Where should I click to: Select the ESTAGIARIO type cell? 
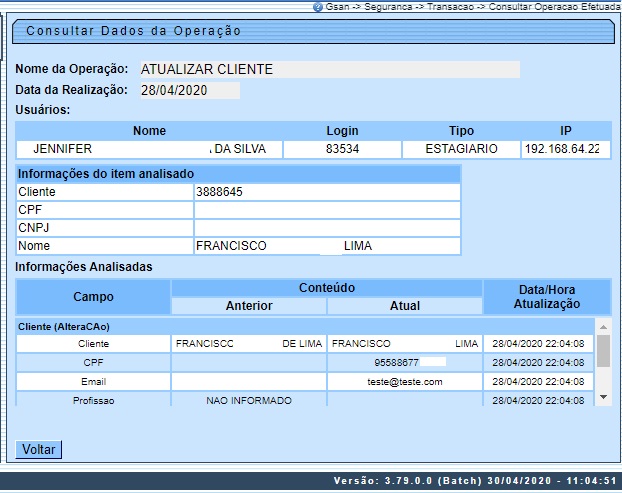click(x=460, y=149)
